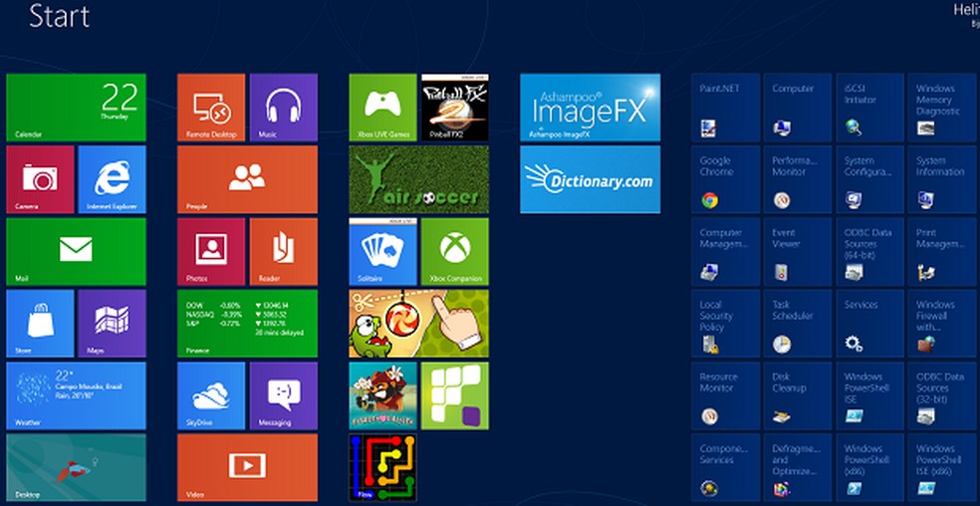Image resolution: width=980 pixels, height=506 pixels.
Task: Open the Event Viewer tile
Action: [798, 251]
